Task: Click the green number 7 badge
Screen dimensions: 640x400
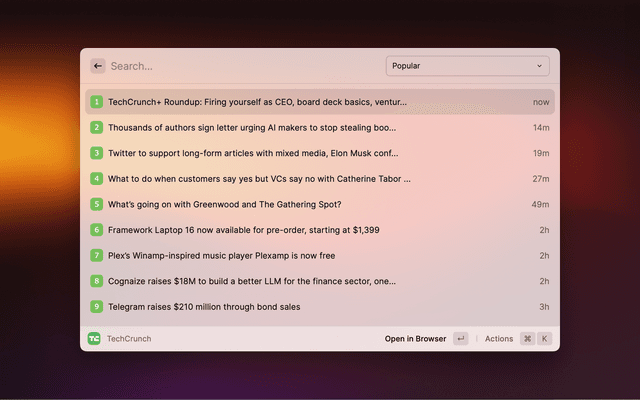Action: point(97,255)
